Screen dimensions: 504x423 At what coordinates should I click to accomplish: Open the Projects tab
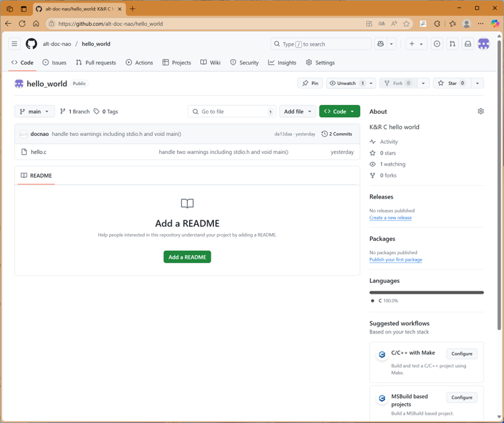point(177,63)
